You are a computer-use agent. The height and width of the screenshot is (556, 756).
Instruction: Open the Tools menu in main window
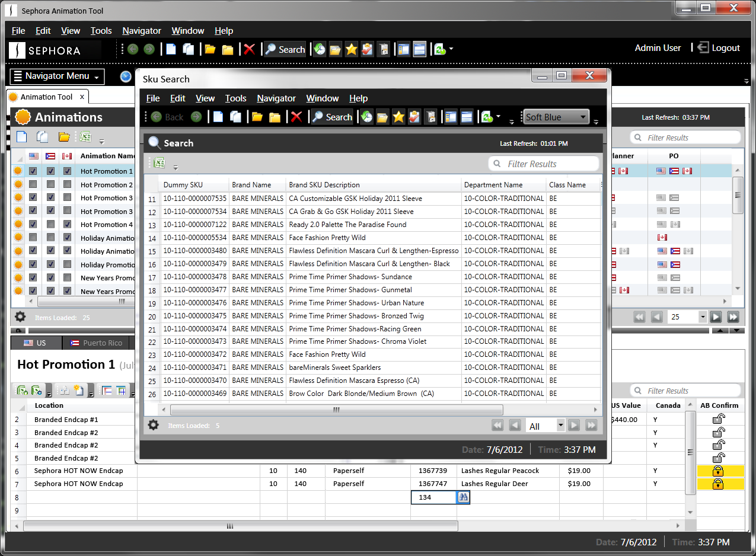[101, 31]
